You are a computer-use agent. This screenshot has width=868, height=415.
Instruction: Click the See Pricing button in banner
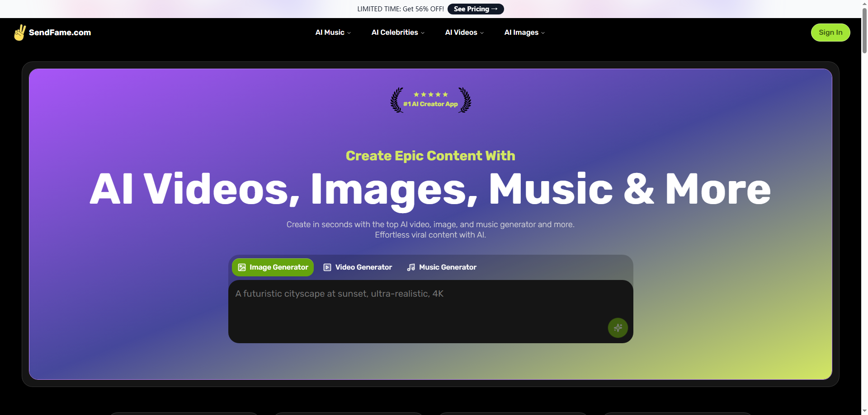click(x=476, y=9)
